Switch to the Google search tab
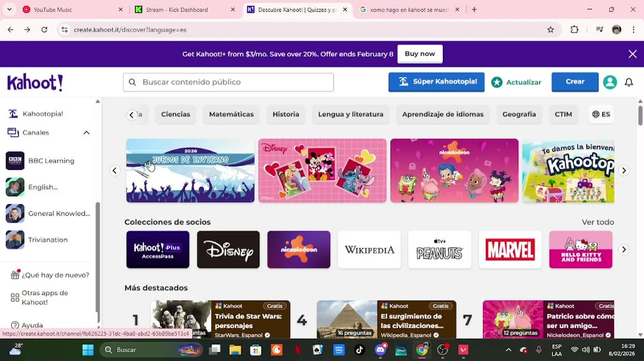 coord(409,10)
